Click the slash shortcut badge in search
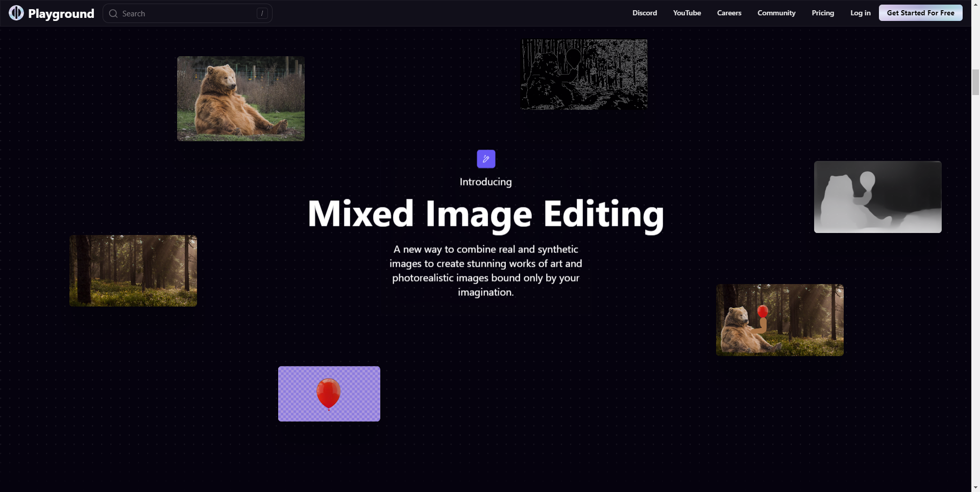The height and width of the screenshot is (492, 980). point(262,13)
